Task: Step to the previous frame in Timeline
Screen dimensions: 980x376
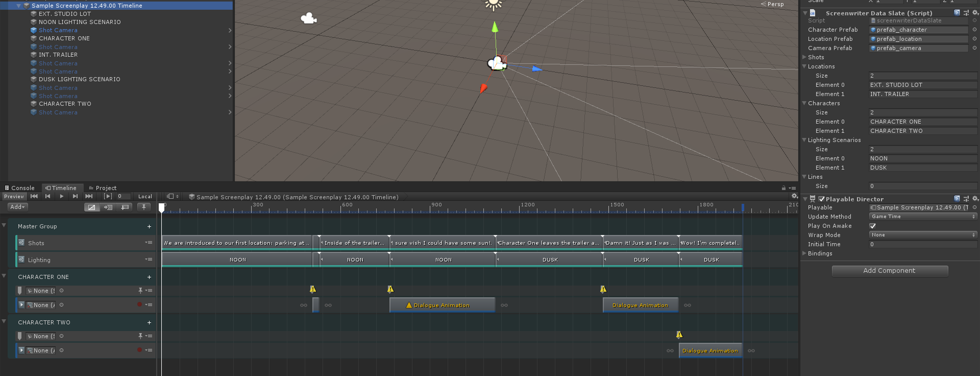Action: click(x=48, y=196)
